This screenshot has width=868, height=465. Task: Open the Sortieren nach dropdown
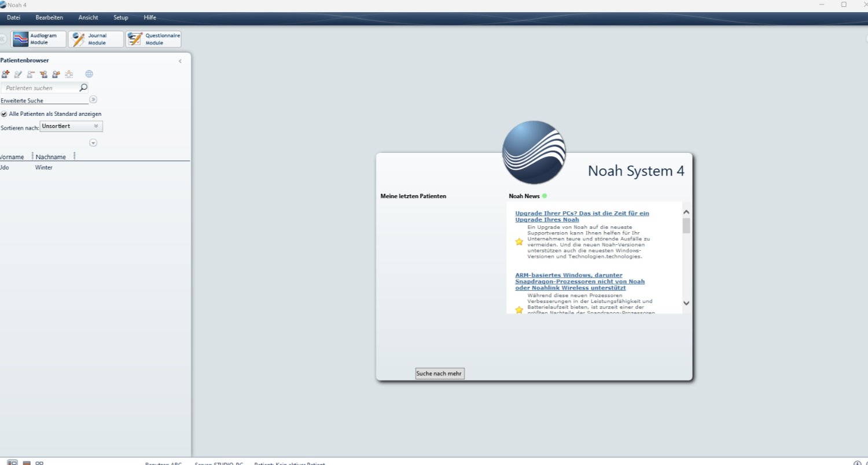[x=71, y=126]
